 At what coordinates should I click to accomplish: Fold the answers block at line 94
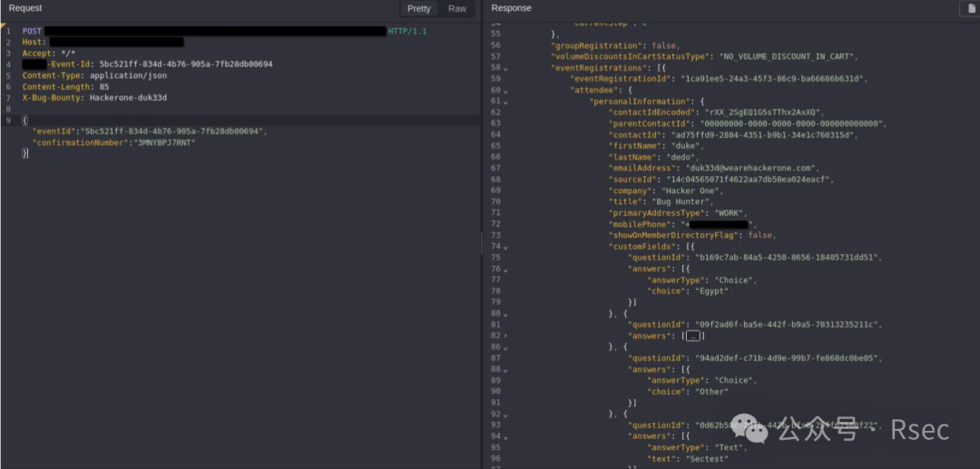[x=505, y=436]
